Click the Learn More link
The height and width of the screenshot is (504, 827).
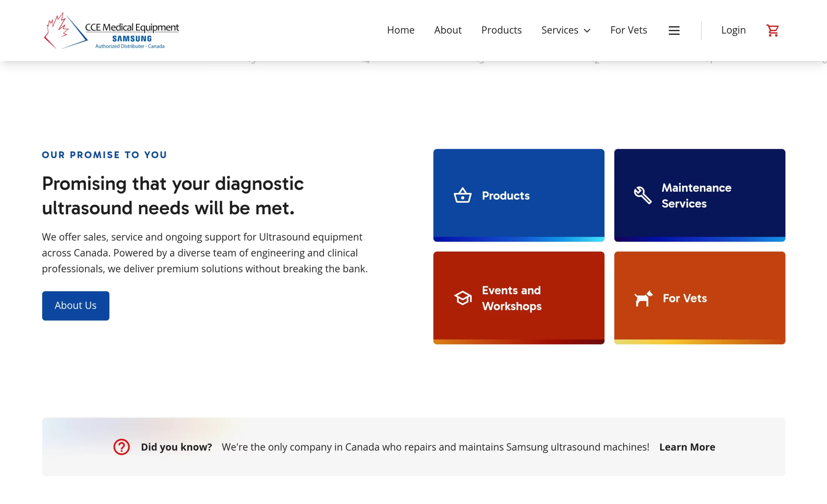point(687,447)
